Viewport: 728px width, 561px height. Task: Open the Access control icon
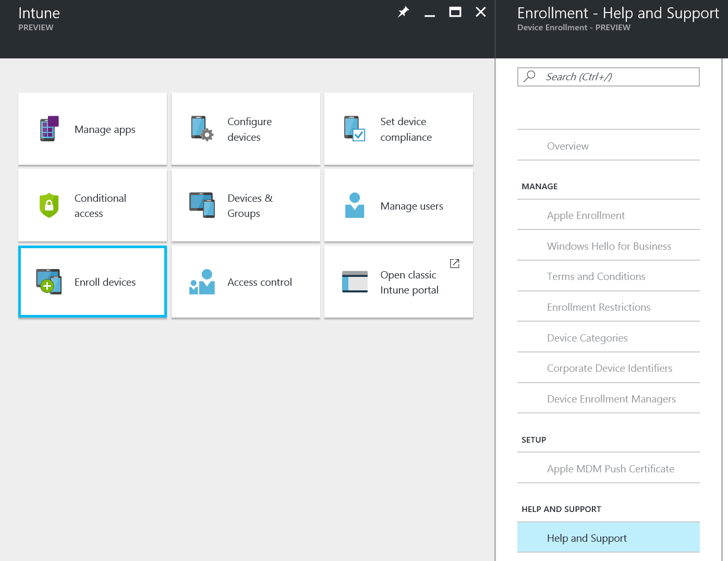click(x=202, y=282)
